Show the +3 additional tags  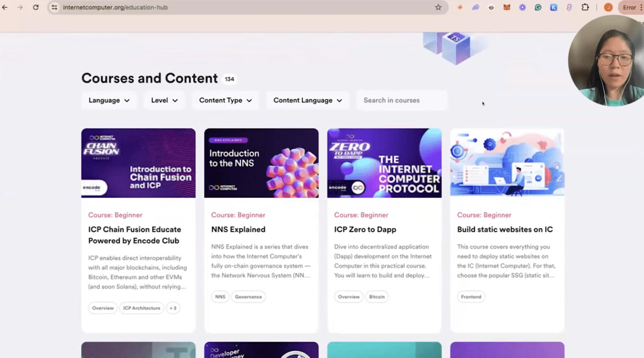173,308
